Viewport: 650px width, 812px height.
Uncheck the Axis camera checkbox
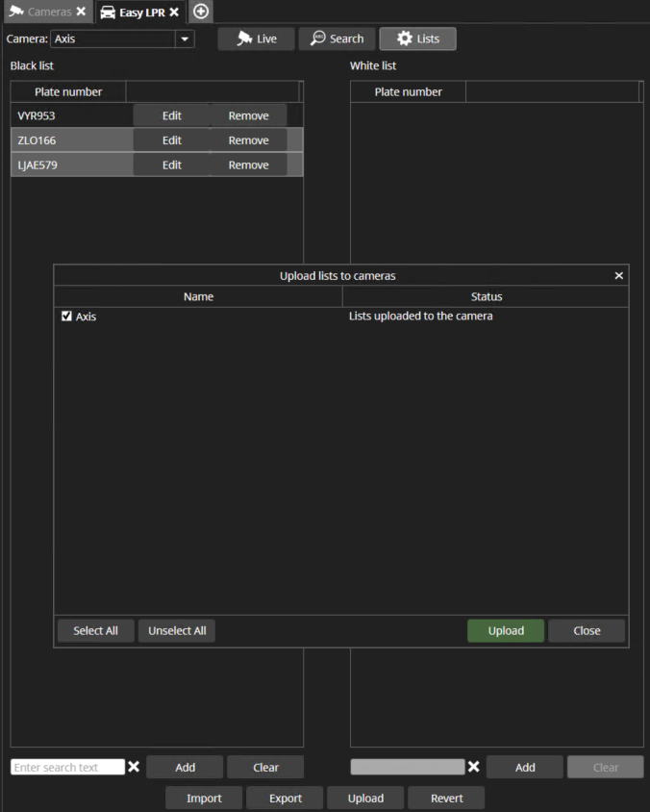[67, 316]
